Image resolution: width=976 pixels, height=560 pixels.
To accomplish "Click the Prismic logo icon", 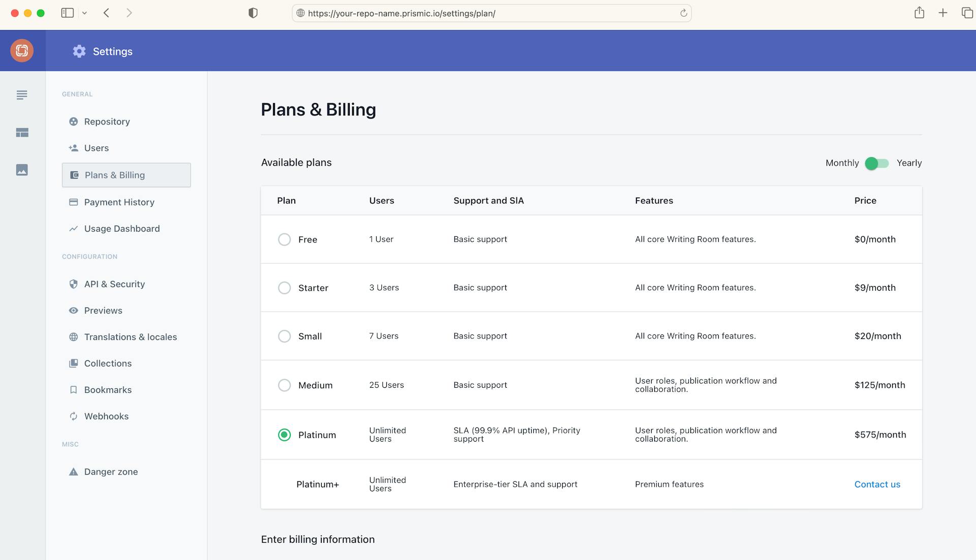I will tap(22, 50).
